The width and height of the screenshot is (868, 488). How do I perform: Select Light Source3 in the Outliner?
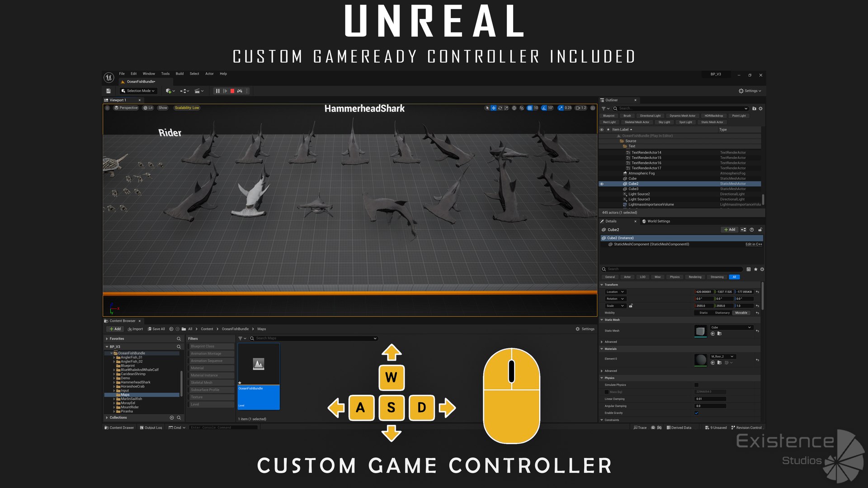(639, 199)
